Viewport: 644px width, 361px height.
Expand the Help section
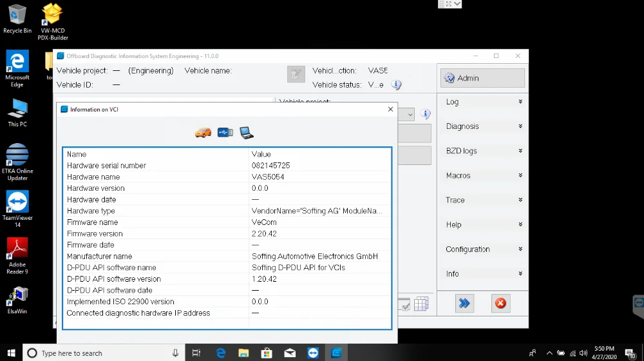[482, 224]
